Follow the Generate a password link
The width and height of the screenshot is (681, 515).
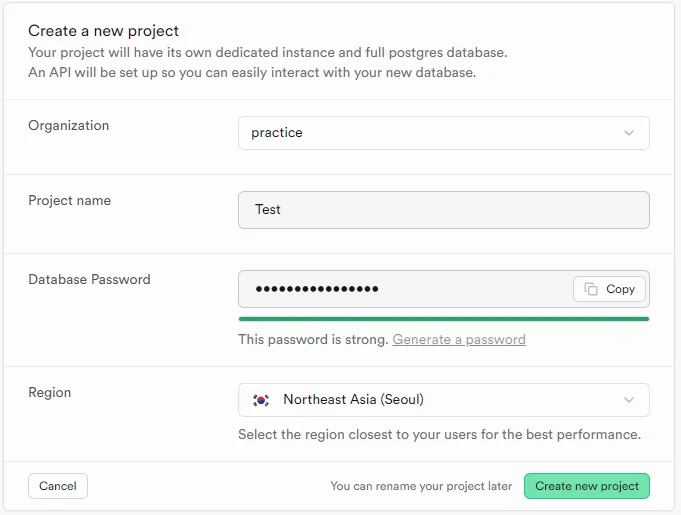pos(459,339)
